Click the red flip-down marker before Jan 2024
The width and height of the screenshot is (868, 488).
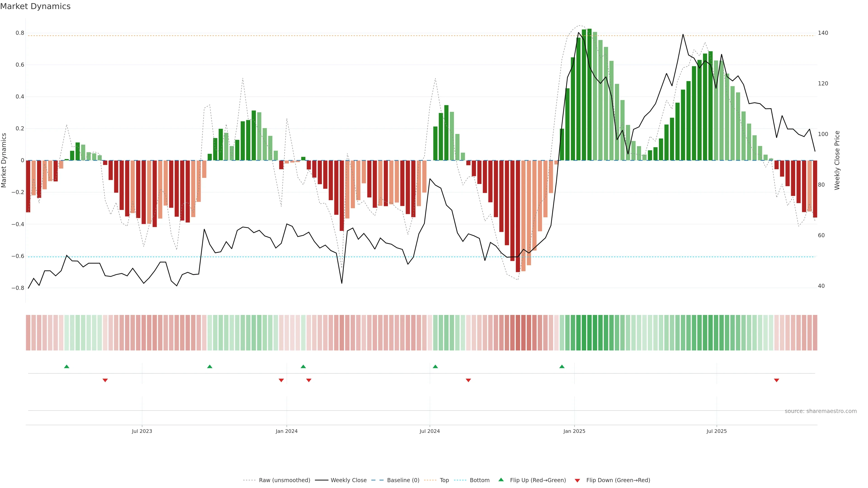[x=281, y=380]
